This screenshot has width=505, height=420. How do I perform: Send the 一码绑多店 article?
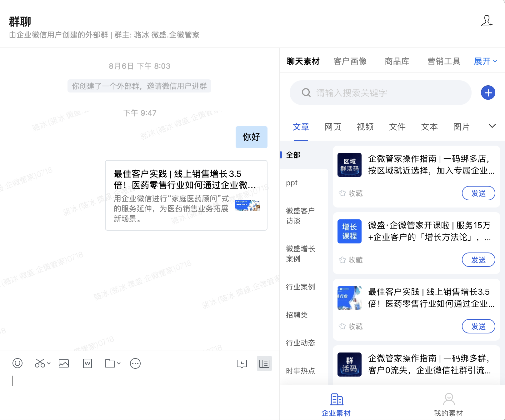tap(478, 193)
